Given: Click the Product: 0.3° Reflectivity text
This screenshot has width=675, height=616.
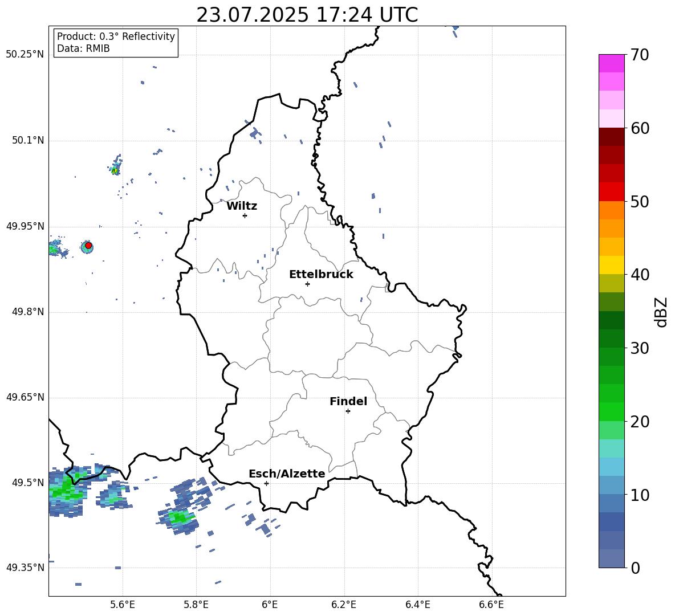Looking at the screenshot, I should coord(116,36).
